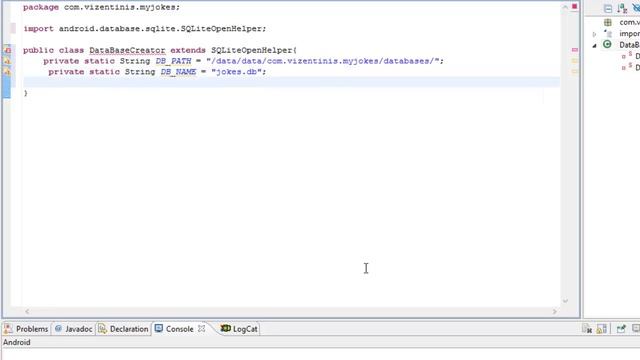Click the warning marker beside DB_PATH line
The height and width of the screenshot is (360, 640).
click(8, 61)
